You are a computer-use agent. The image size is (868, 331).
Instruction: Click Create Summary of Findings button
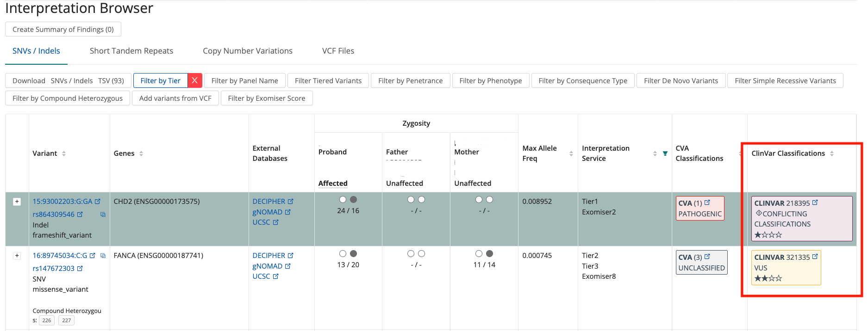point(63,29)
